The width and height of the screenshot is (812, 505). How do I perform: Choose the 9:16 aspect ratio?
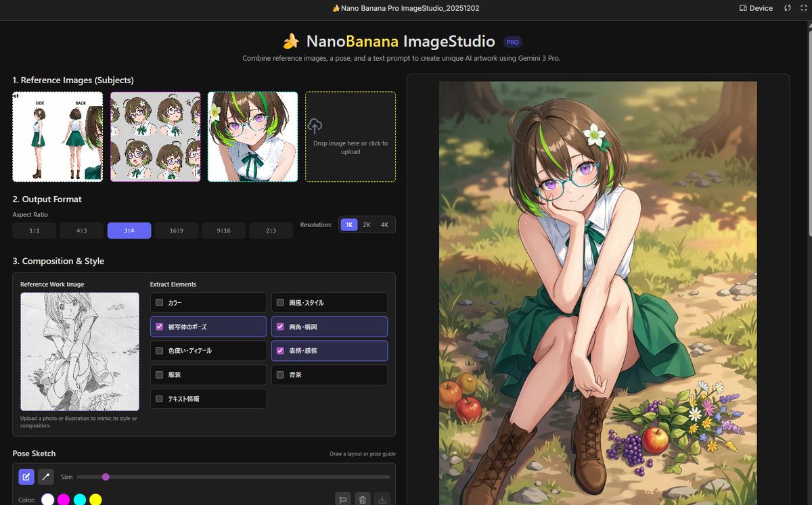click(x=223, y=231)
